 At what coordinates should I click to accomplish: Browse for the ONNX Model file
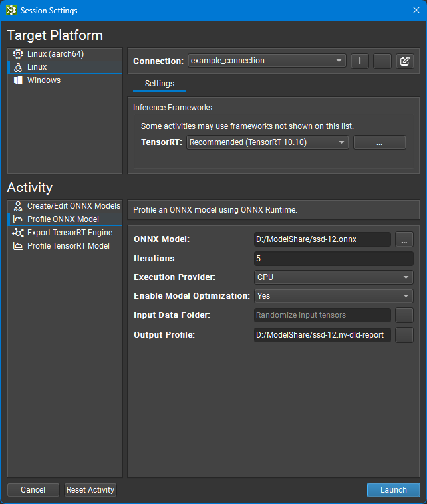pyautogui.click(x=404, y=239)
